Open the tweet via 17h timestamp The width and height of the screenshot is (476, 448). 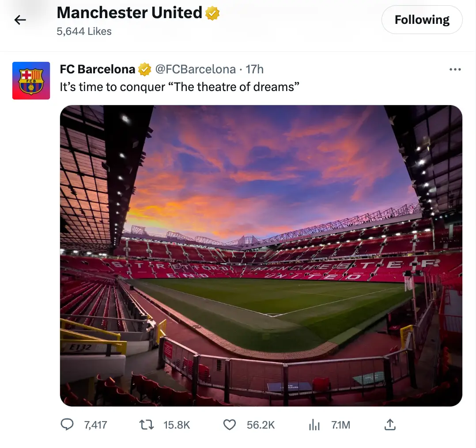point(257,69)
